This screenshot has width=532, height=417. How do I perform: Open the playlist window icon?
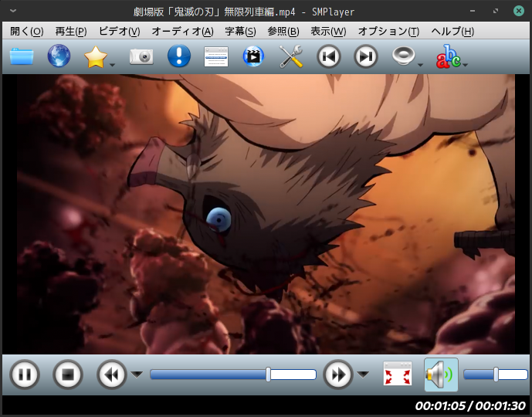pos(216,56)
